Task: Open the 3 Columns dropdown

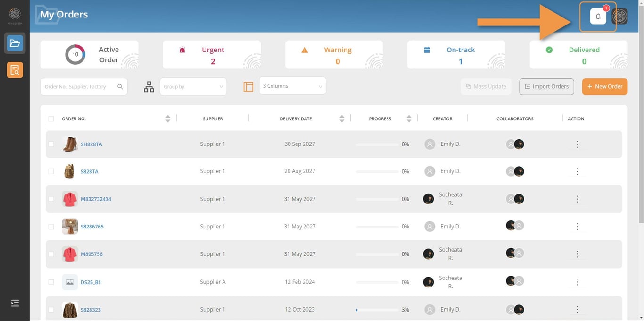Action: (292, 86)
